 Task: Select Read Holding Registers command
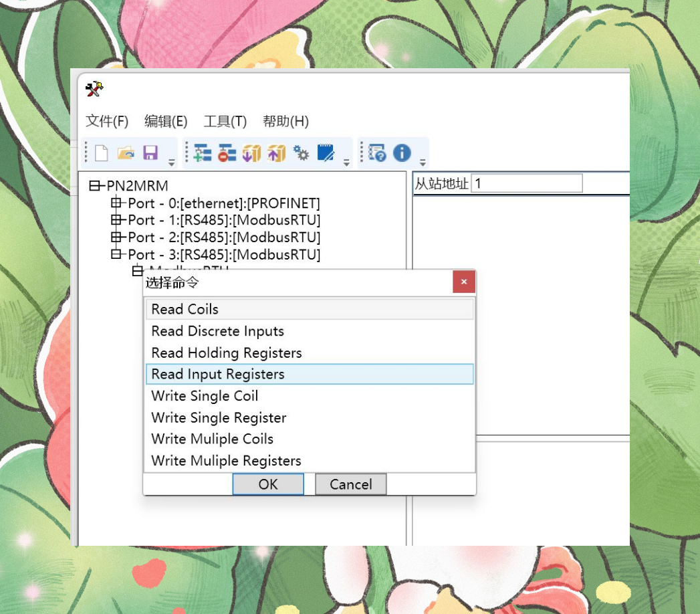point(310,352)
